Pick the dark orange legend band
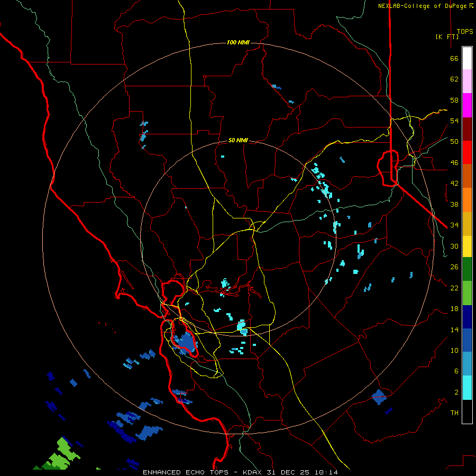Viewport: 476px width, 476px height. click(467, 176)
